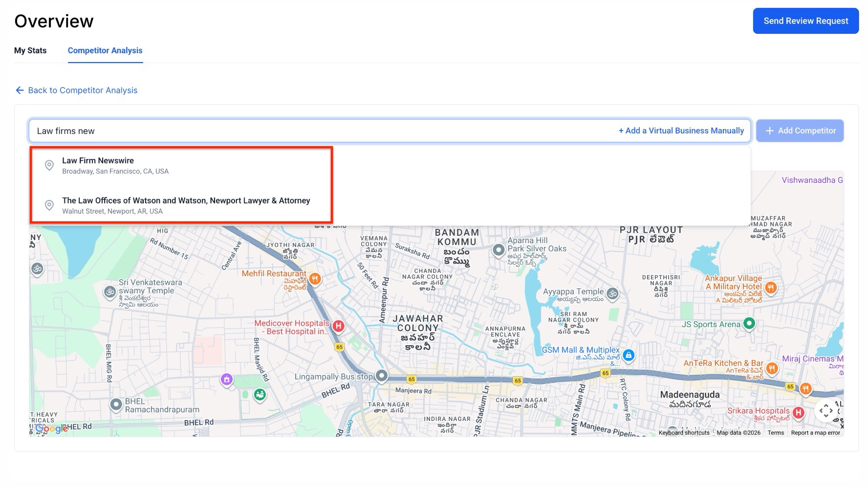
Task: Choose the Law Offices of Watson suggestion
Action: pyautogui.click(x=186, y=205)
